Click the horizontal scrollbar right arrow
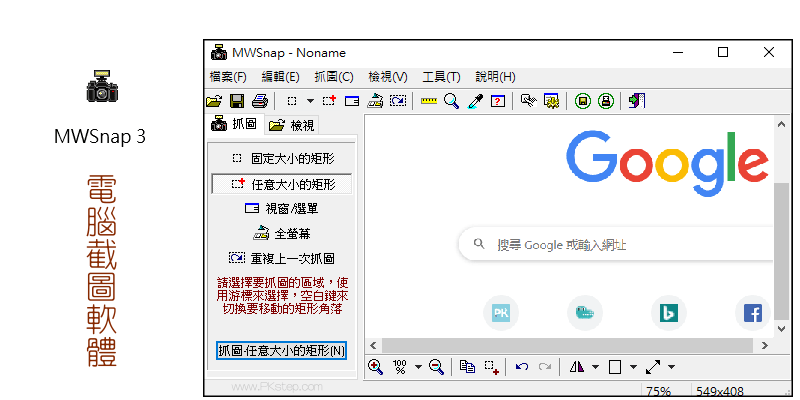This screenshot has height=400, width=800. tap(764, 345)
